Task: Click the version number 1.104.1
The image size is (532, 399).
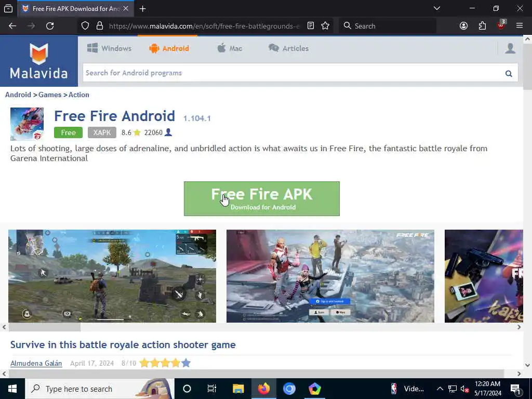Action: [x=197, y=118]
